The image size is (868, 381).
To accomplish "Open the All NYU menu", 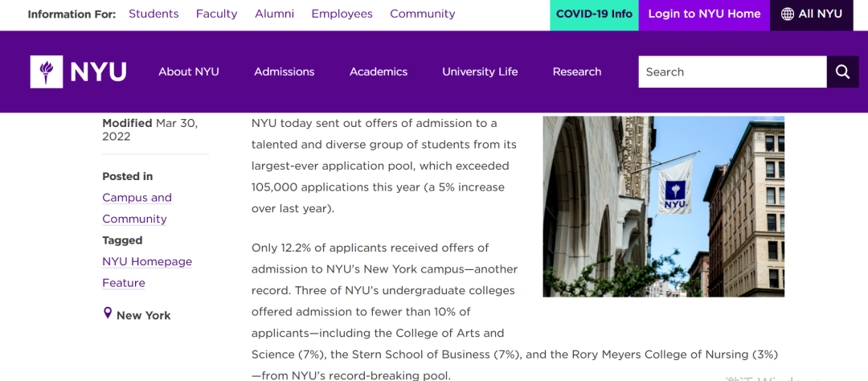I will click(x=812, y=15).
